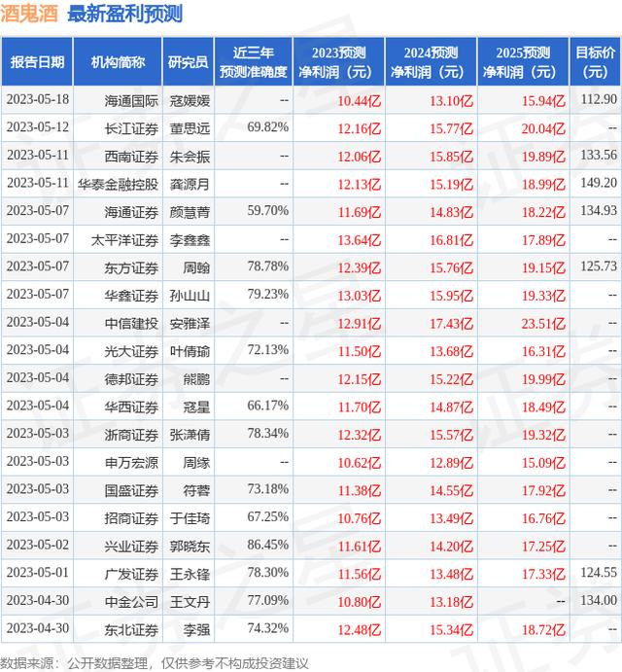The width and height of the screenshot is (622, 672).
Task: Click researcher name 王文丹
Action: coord(190,602)
